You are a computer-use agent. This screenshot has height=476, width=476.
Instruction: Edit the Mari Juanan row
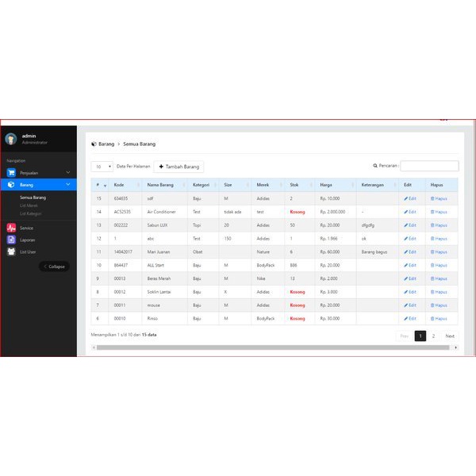410,252
